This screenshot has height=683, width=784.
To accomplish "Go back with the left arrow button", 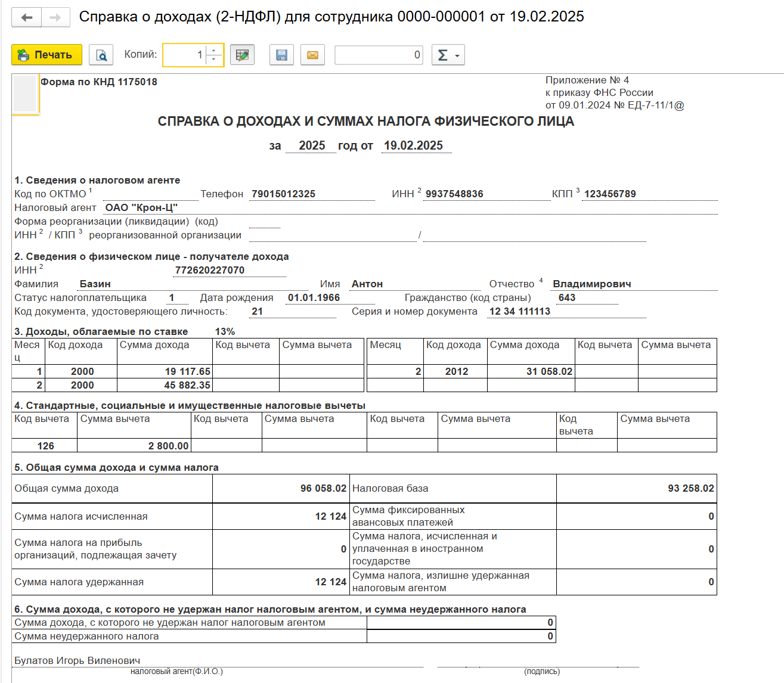I will (26, 17).
